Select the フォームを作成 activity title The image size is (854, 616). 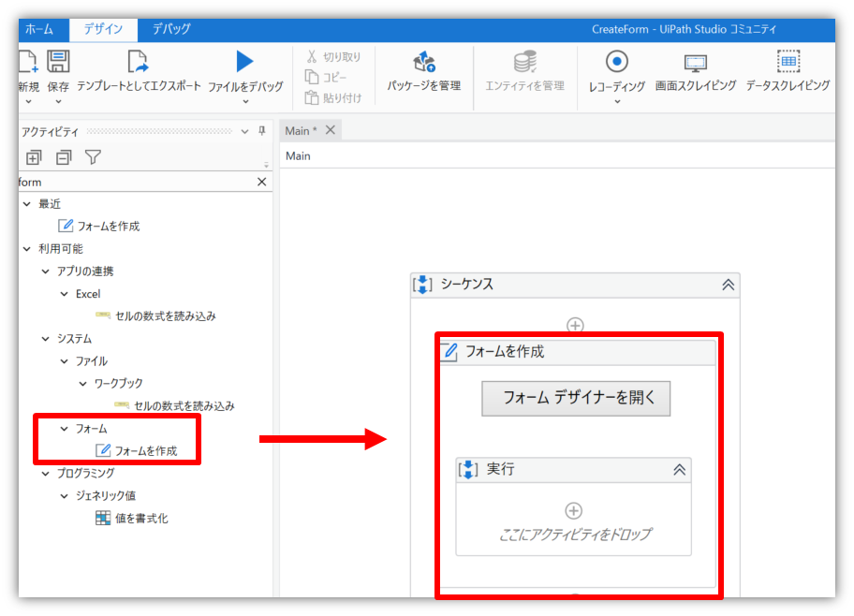coord(505,352)
